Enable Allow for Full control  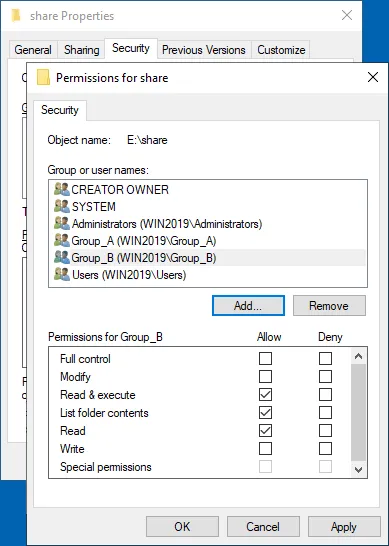[x=265, y=359]
